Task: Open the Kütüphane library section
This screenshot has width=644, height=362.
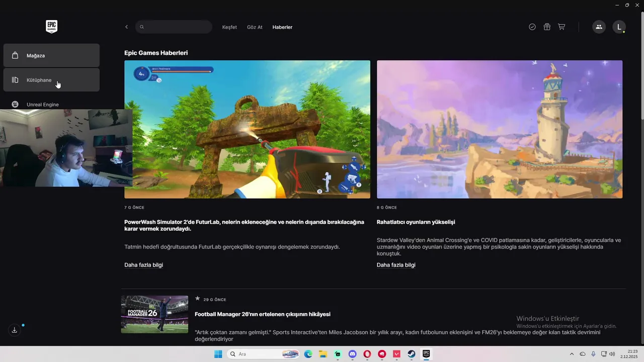Action: click(x=51, y=80)
